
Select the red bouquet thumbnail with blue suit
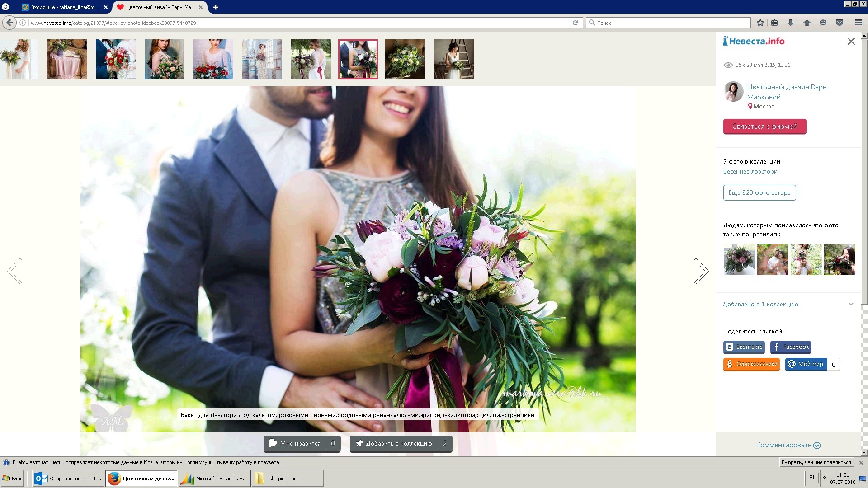coord(115,59)
